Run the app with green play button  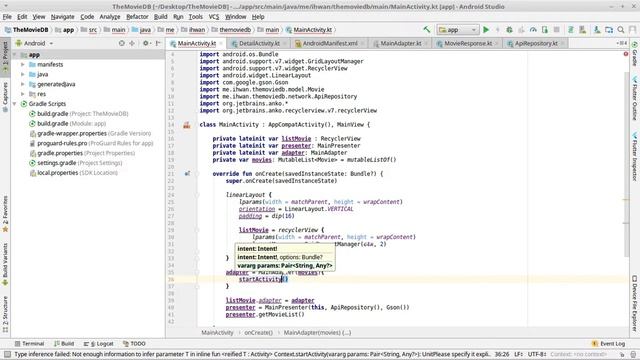coord(486,30)
